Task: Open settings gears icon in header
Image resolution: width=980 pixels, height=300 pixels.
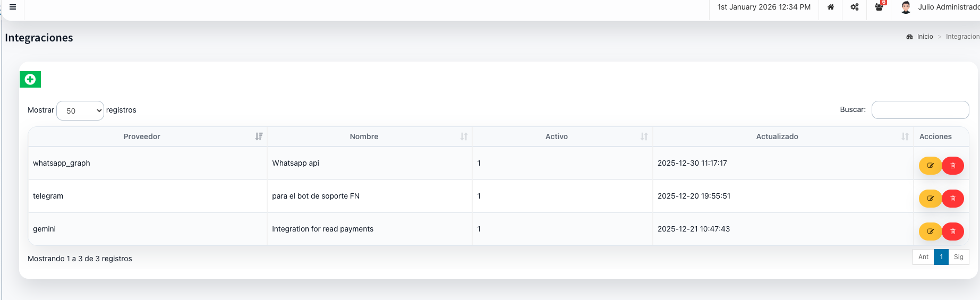Action: (x=855, y=7)
